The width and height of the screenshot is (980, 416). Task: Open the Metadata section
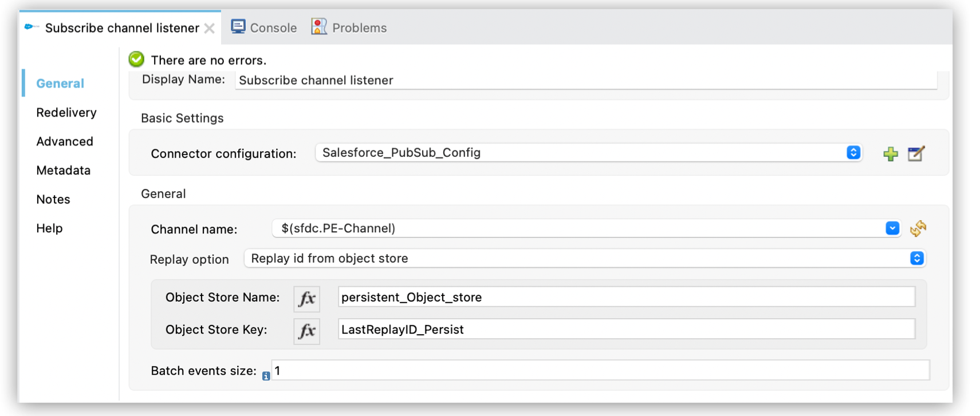point(64,171)
